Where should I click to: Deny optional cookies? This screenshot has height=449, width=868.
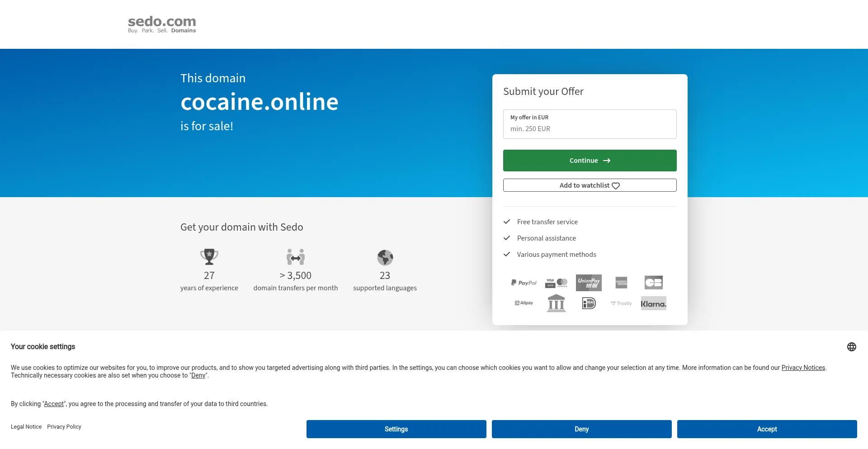(581, 429)
